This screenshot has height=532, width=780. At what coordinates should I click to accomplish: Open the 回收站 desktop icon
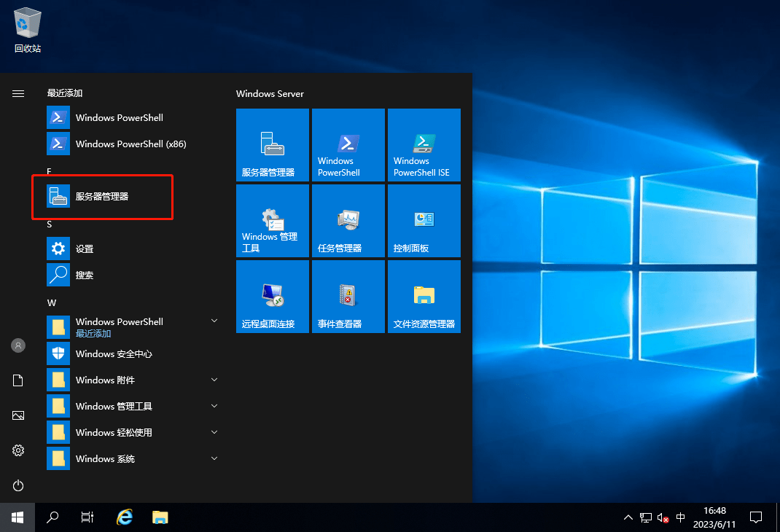point(28,30)
